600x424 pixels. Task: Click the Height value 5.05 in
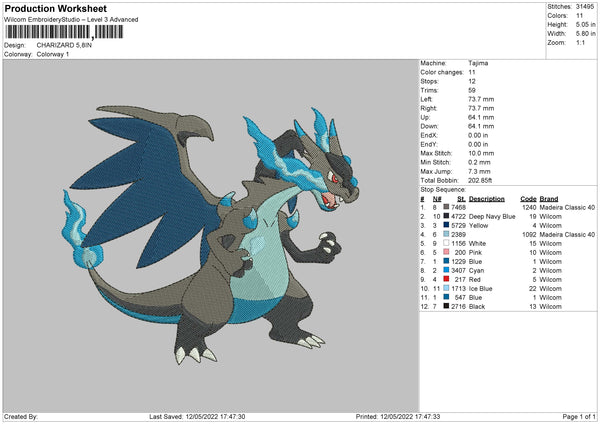click(585, 24)
